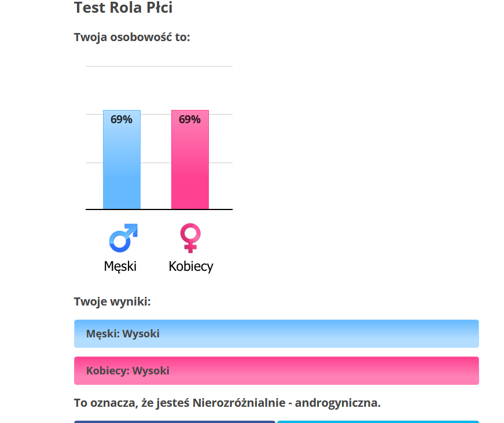Screen dimensions: 504x423
Task: Click the word Nierozróżnialnie in result sentence
Action: (x=239, y=403)
